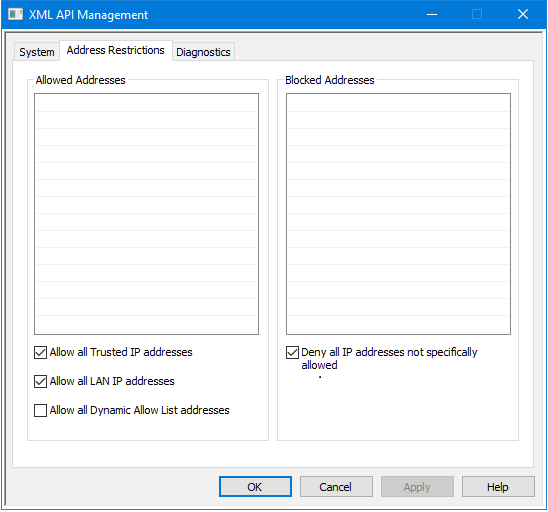The height and width of the screenshot is (512, 548).
Task: Uncheck Allow all Trusted IP addresses
Action: tap(41, 352)
